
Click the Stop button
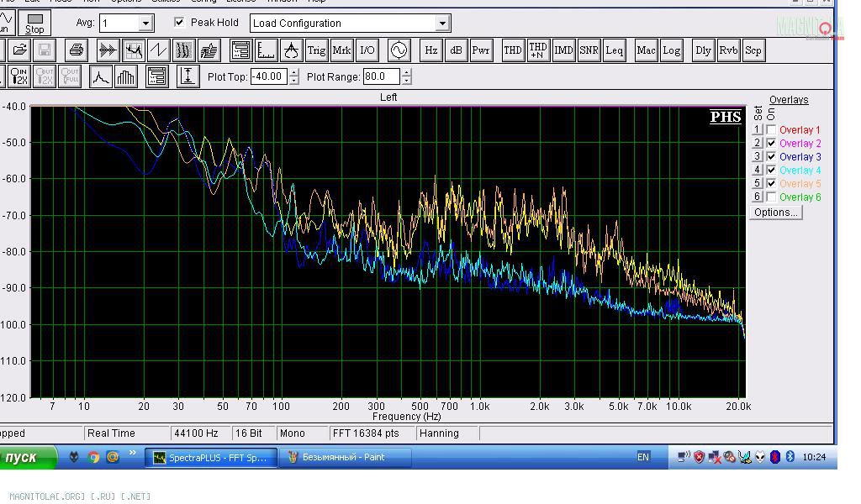34,23
